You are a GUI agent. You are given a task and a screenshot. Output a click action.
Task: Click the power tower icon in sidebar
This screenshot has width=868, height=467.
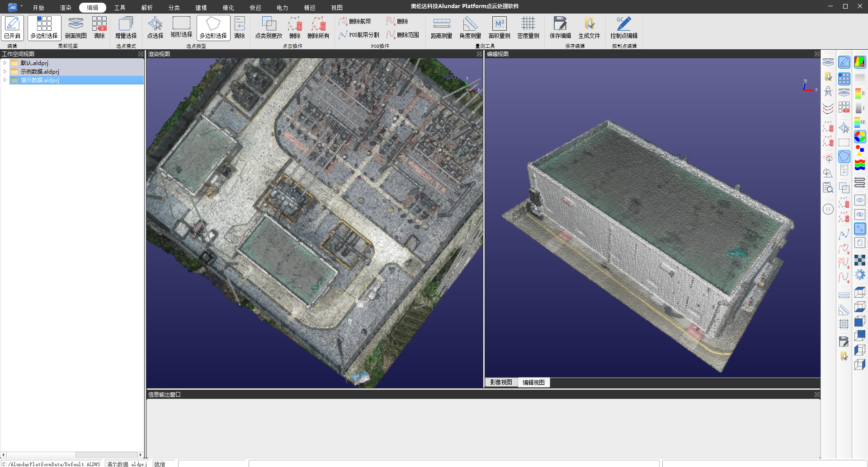point(828,92)
